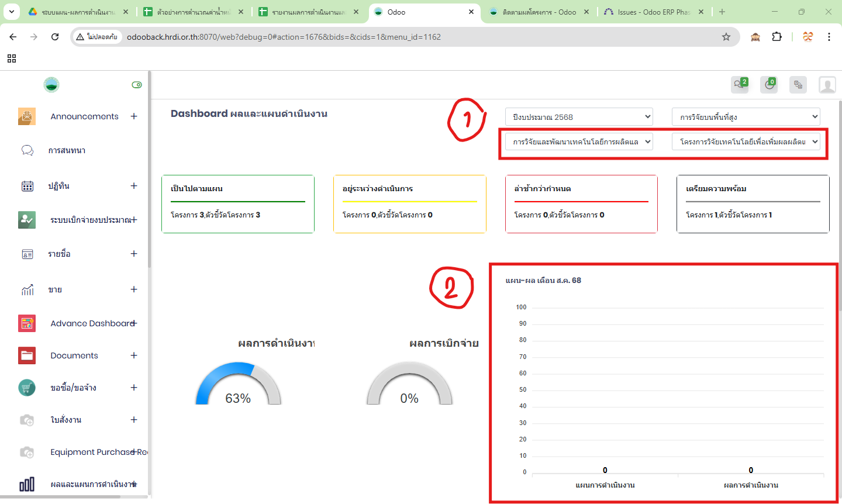
Task: Open the project research technology dropdown
Action: click(746, 141)
